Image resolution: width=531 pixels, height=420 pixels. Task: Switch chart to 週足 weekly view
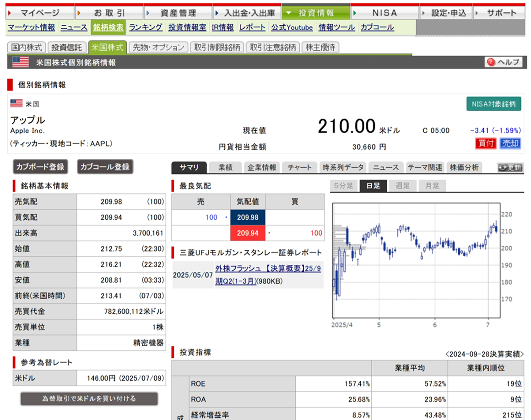(402, 185)
